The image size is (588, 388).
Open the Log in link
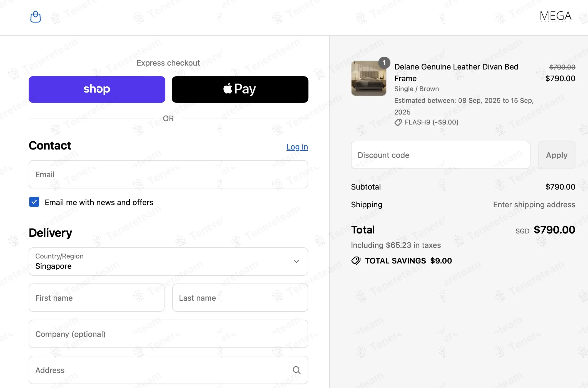click(297, 147)
